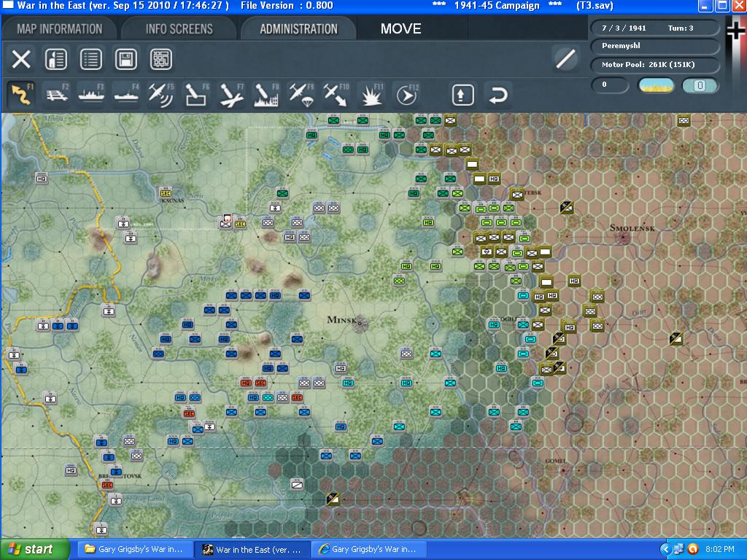Click the X exit icon in Administration
Screen dimensions: 747x560
pos(21,60)
